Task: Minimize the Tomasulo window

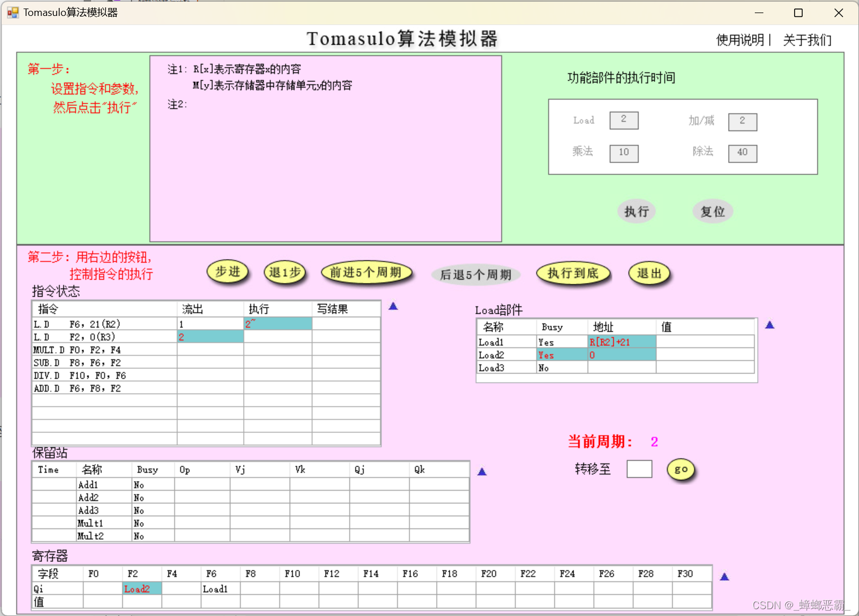Action: [x=759, y=13]
